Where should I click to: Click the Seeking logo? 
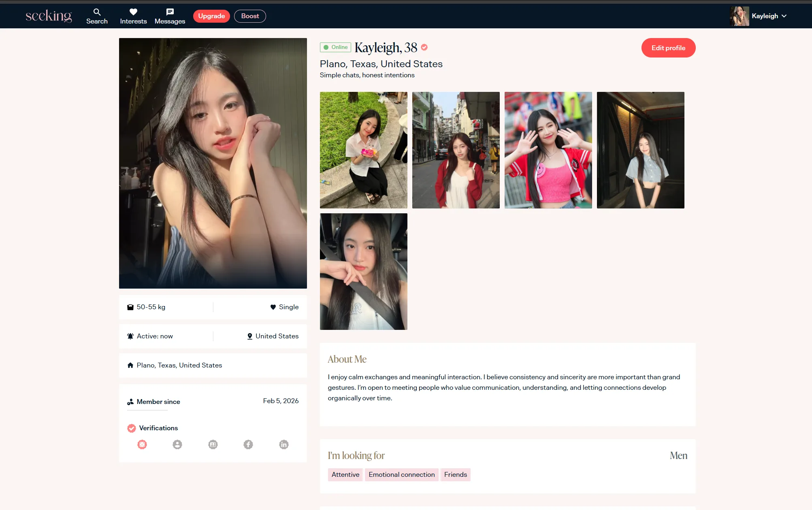coord(49,16)
